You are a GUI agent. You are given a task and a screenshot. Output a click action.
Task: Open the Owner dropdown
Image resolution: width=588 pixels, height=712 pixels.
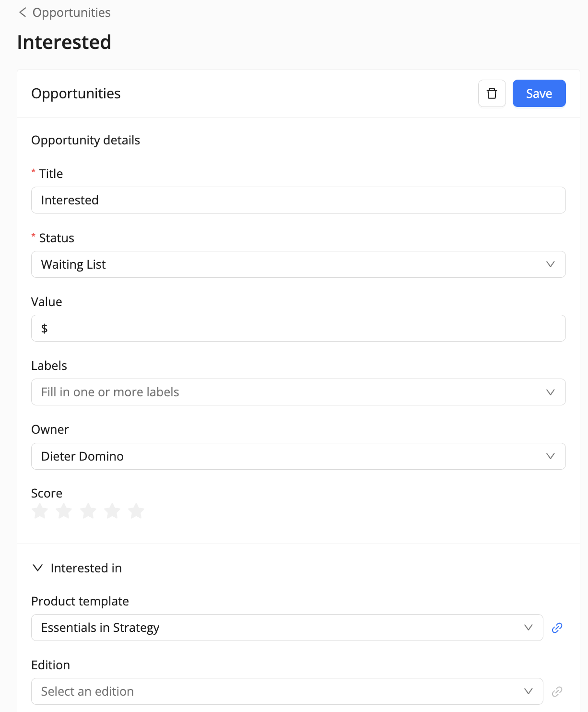pos(298,456)
